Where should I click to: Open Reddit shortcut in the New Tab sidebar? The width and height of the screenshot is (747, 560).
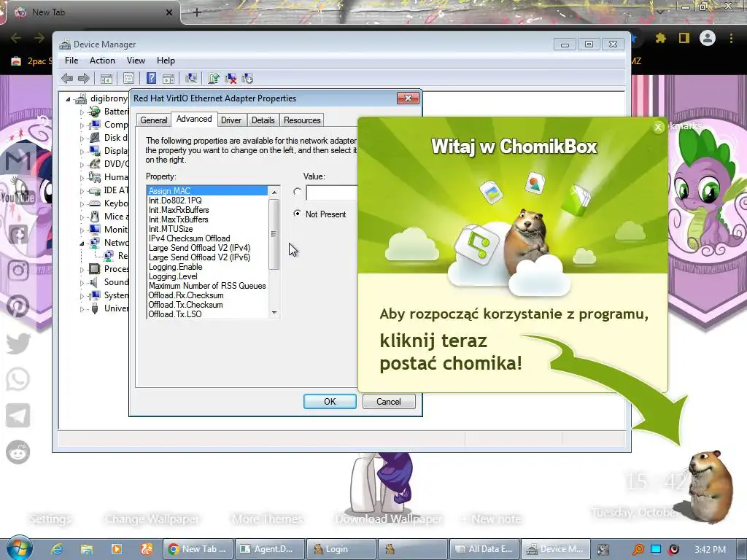[18, 452]
